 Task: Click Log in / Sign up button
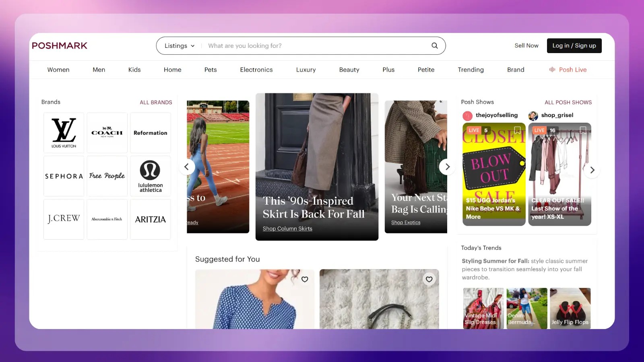[574, 45]
